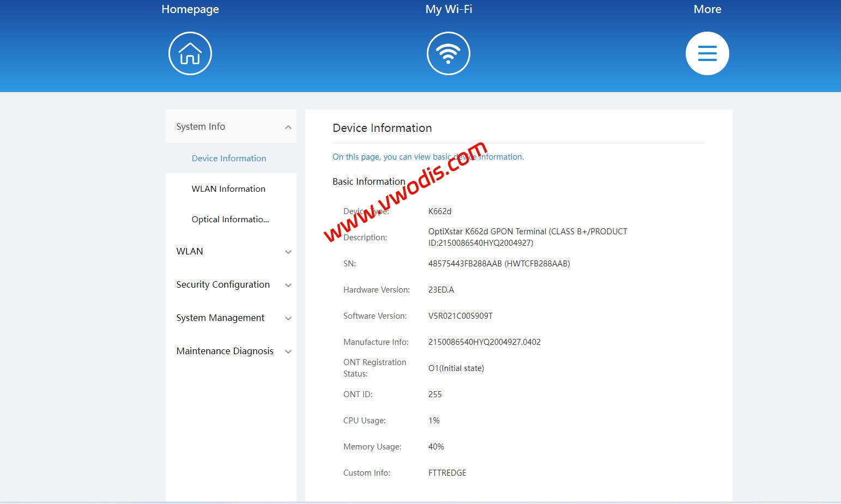Collapse System Info using its up chevron
841x504 pixels.
pos(288,127)
